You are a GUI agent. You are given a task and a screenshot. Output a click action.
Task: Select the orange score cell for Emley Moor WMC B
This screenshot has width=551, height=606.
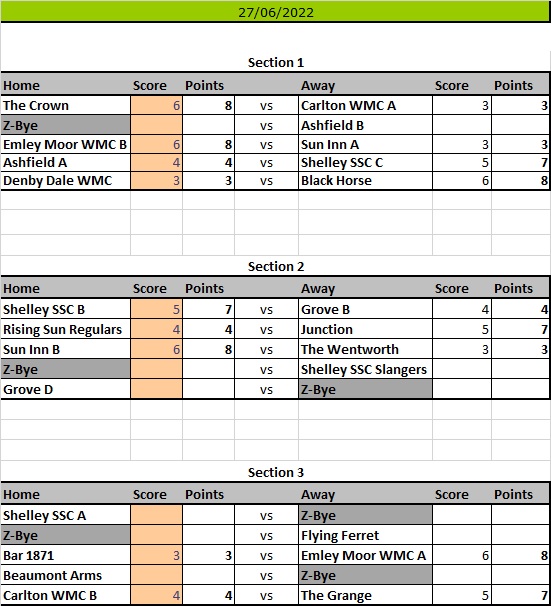pyautogui.click(x=156, y=144)
